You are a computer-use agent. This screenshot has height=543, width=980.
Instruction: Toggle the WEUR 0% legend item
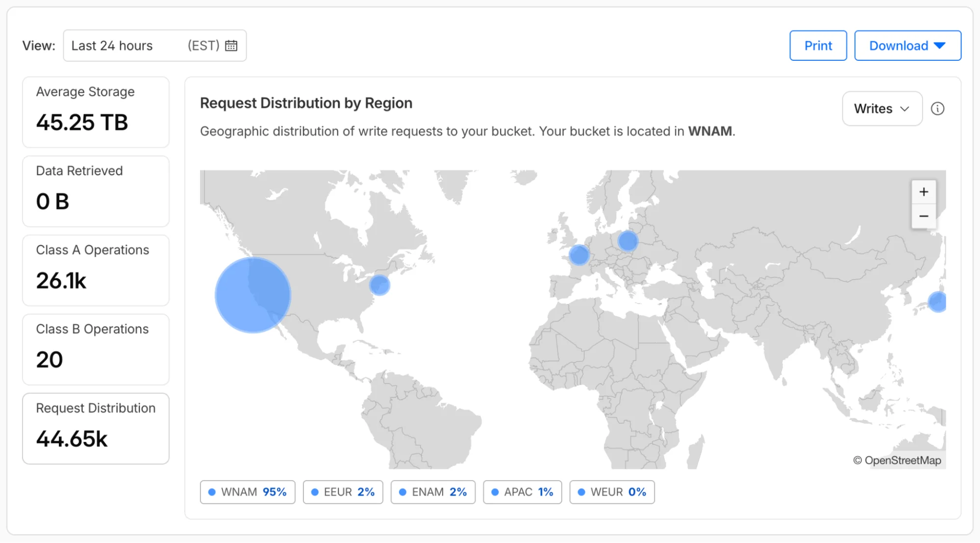click(x=611, y=491)
